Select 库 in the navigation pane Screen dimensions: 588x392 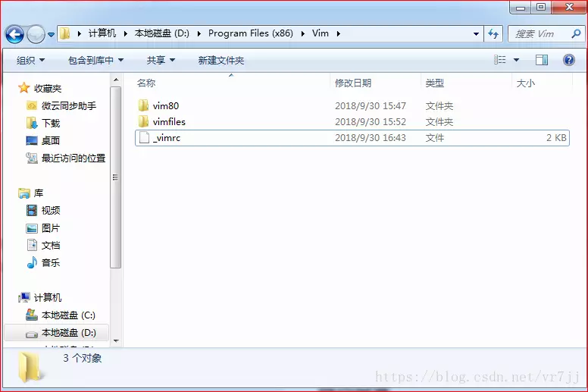coord(39,193)
